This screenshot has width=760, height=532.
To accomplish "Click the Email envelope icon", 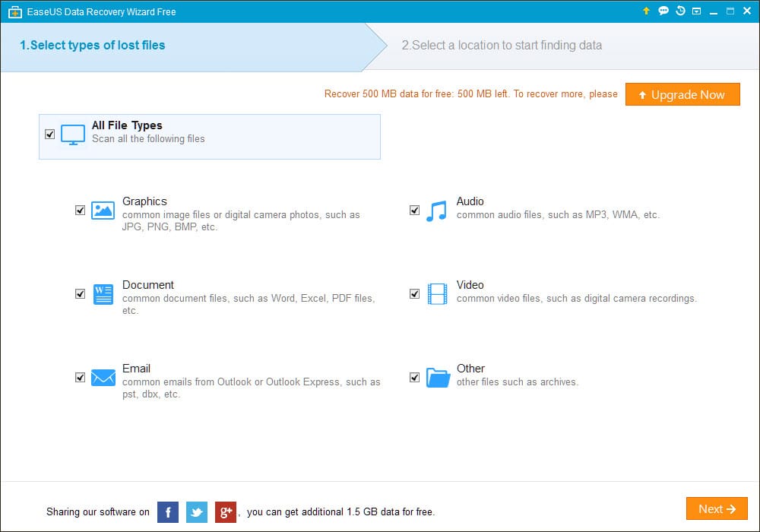I will coord(103,378).
